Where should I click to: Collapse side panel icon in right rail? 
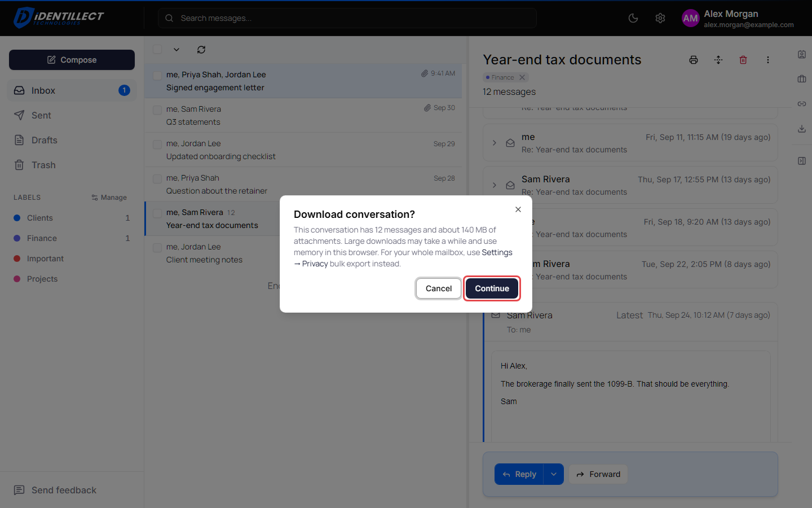(802, 161)
